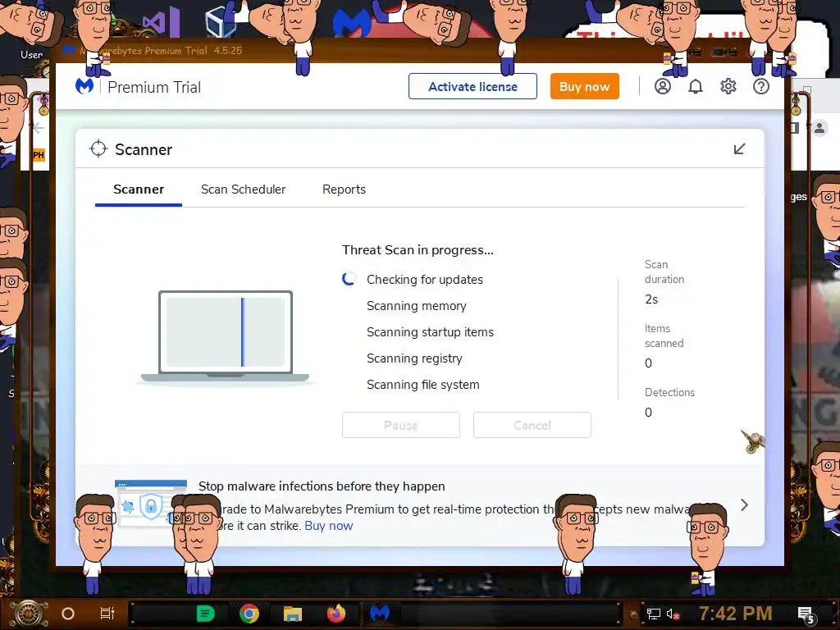Click the 'Stop malware infections before they happen' headline
Screen dimensions: 840x630
pyautogui.click(x=322, y=486)
